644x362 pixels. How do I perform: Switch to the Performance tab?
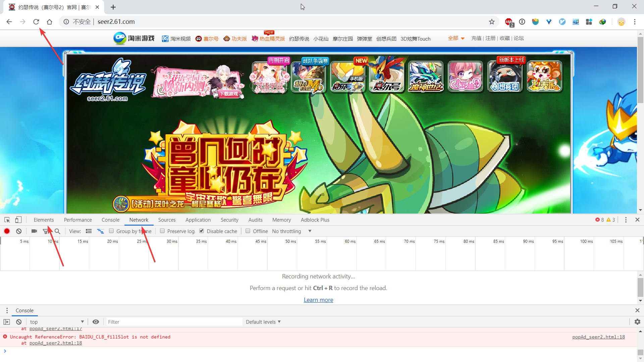78,220
